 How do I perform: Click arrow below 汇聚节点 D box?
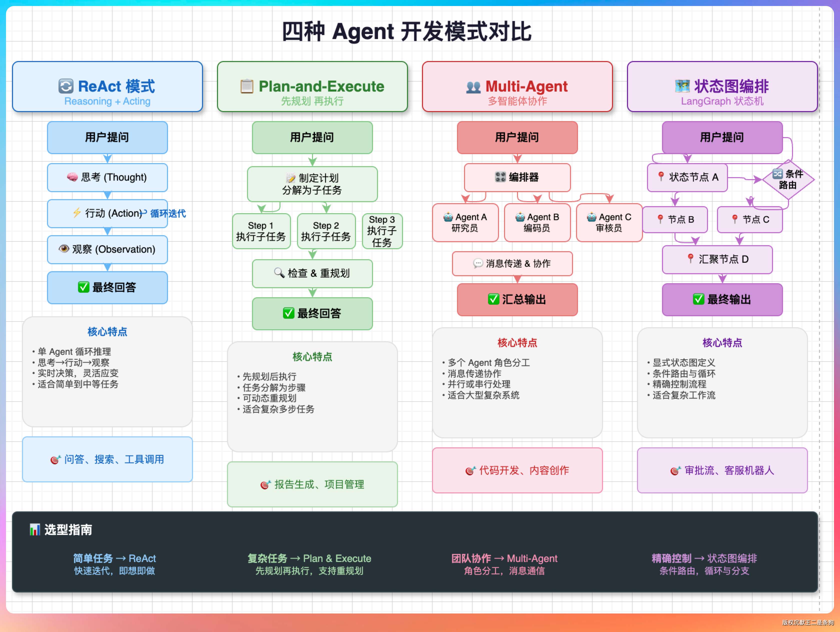point(722,278)
